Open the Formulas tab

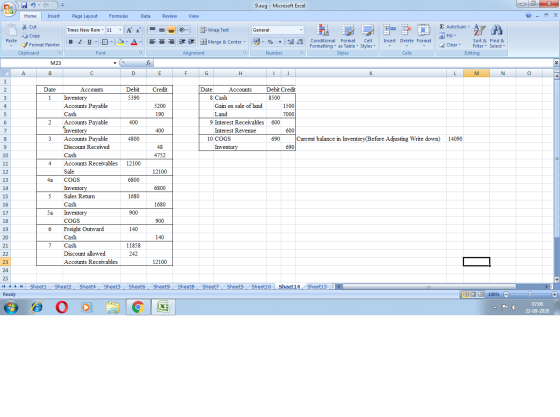coord(118,16)
